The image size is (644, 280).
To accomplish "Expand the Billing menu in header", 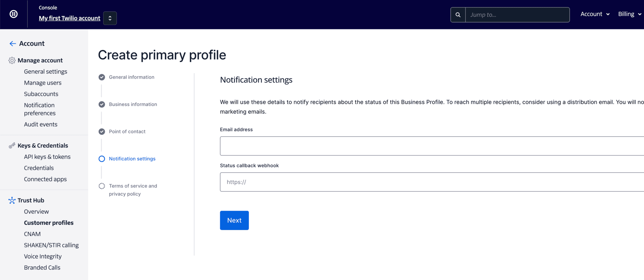I will click(629, 14).
